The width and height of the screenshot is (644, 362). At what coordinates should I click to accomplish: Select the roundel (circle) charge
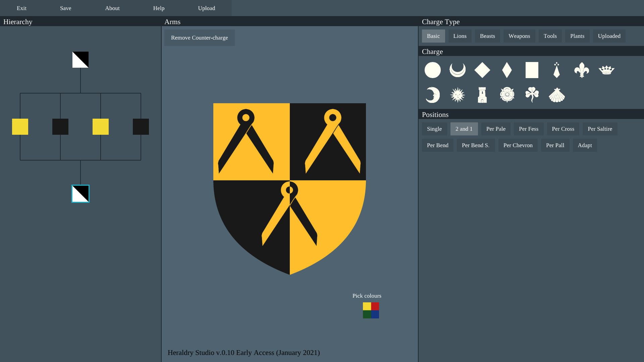(x=432, y=70)
